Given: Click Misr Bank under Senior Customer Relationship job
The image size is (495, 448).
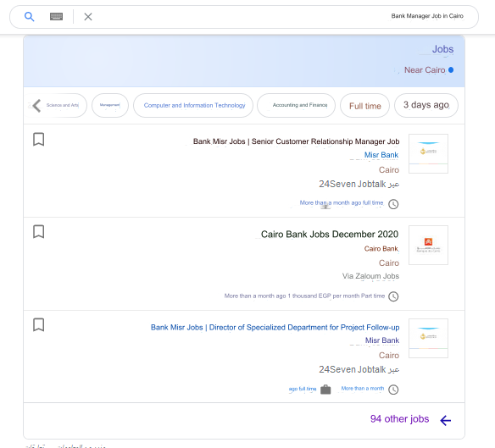Looking at the screenshot, I should pos(381,155).
